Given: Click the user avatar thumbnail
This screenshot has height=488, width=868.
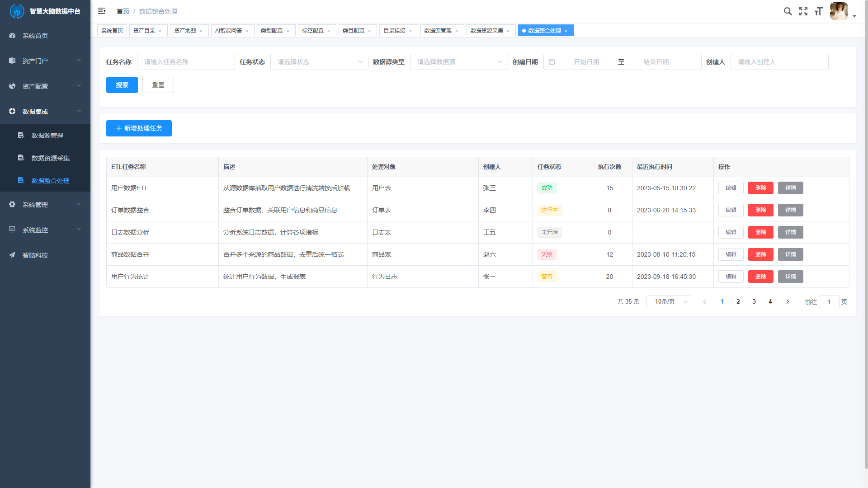Looking at the screenshot, I should [839, 11].
